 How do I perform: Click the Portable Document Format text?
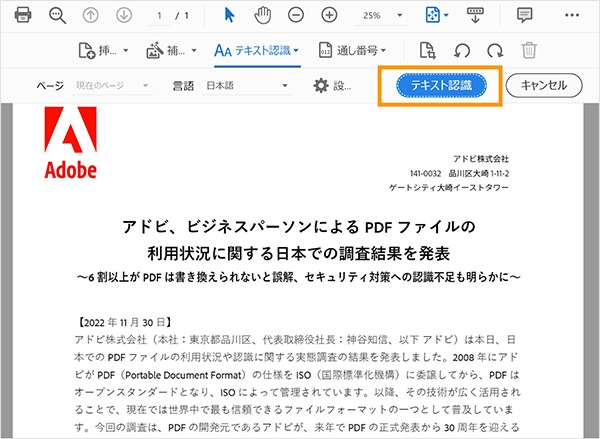tap(184, 375)
